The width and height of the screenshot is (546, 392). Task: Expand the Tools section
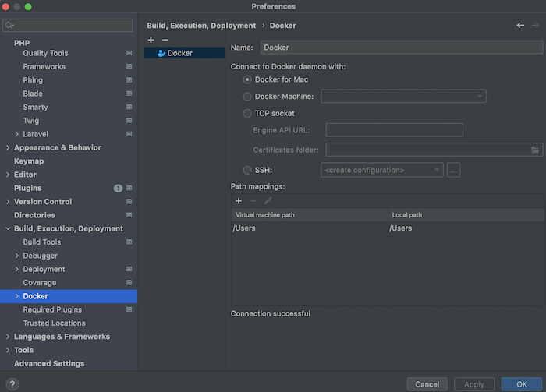(x=8, y=350)
